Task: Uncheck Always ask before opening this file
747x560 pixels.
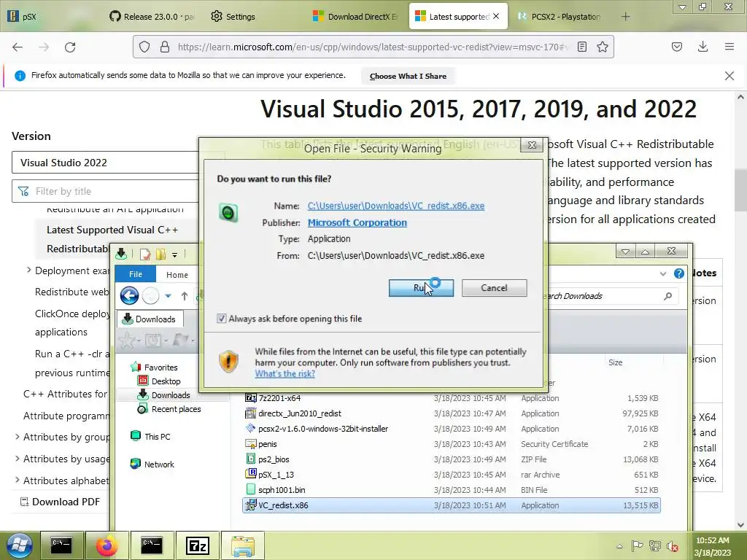Action: [x=222, y=319]
